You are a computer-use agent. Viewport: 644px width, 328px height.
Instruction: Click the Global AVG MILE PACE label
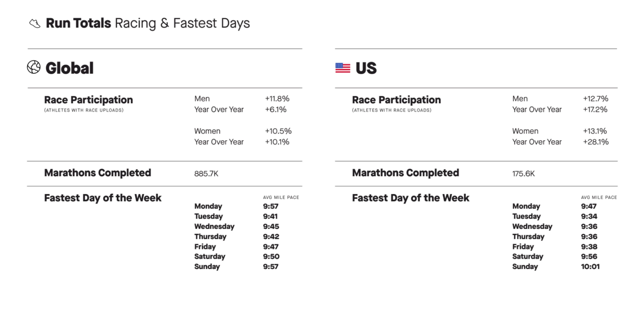click(x=281, y=197)
